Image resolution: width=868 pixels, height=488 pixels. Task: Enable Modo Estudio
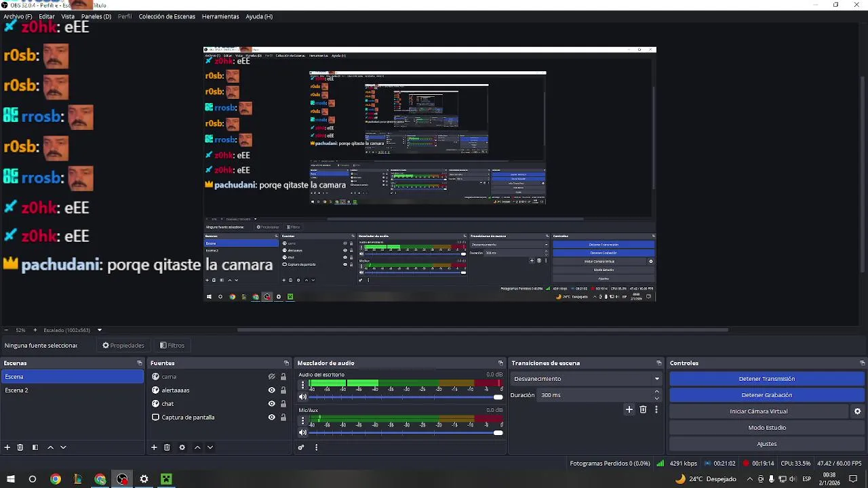click(767, 428)
